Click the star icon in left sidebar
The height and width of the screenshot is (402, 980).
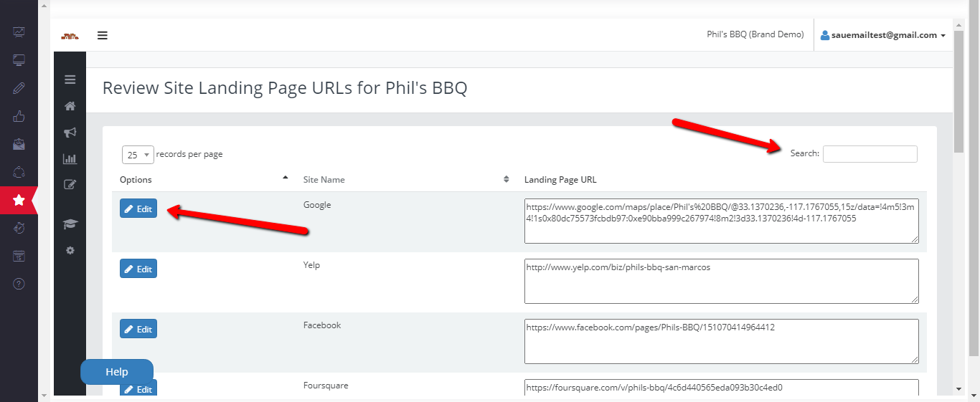click(x=19, y=201)
